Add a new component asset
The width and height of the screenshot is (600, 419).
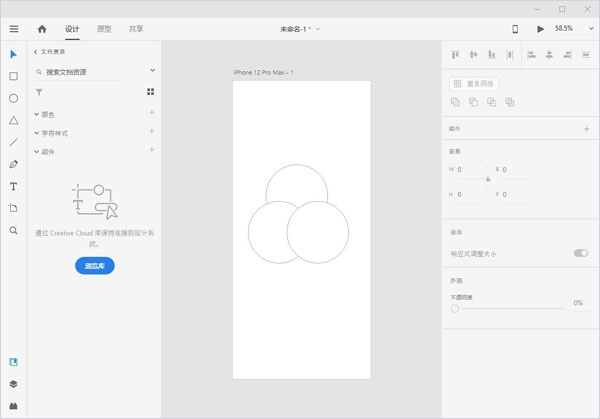point(152,149)
